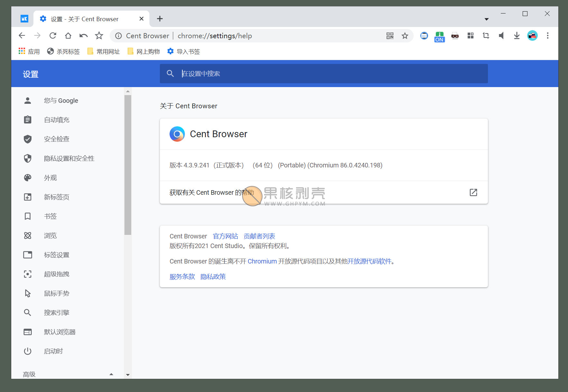Image resolution: width=568 pixels, height=392 pixels.
Task: Select 外观 in settings sidebar
Action: point(50,178)
